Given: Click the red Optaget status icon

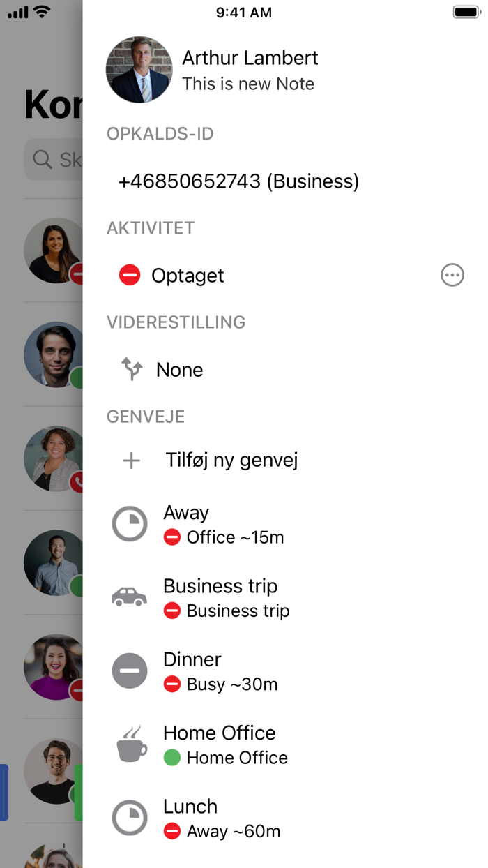Looking at the screenshot, I should click(130, 275).
